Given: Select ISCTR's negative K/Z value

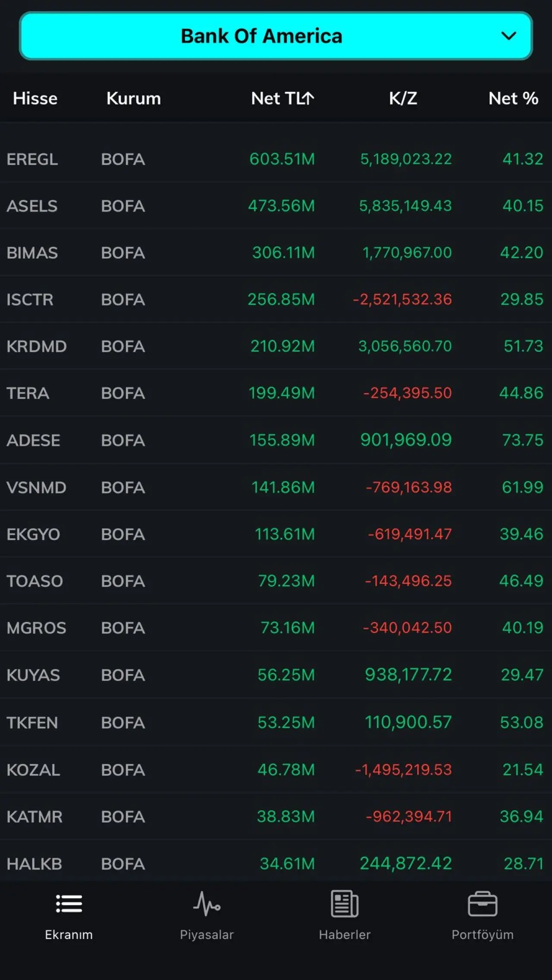Looking at the screenshot, I should 402,300.
